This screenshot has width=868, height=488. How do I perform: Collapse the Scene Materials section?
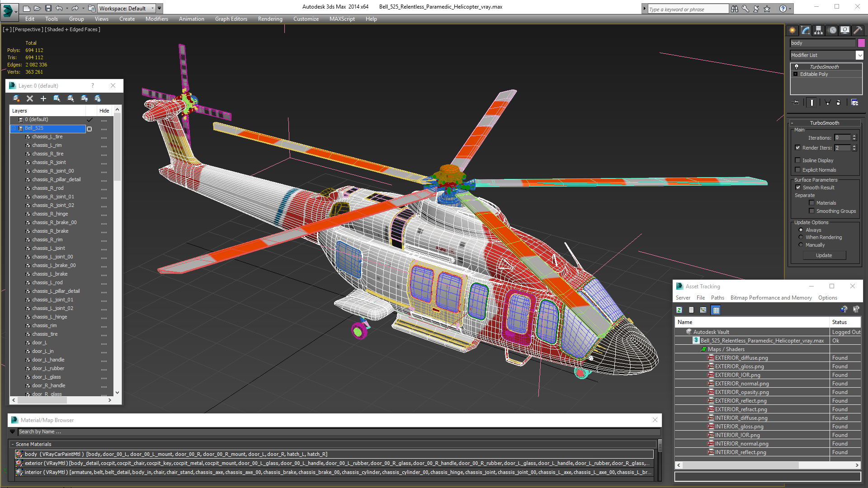point(13,444)
